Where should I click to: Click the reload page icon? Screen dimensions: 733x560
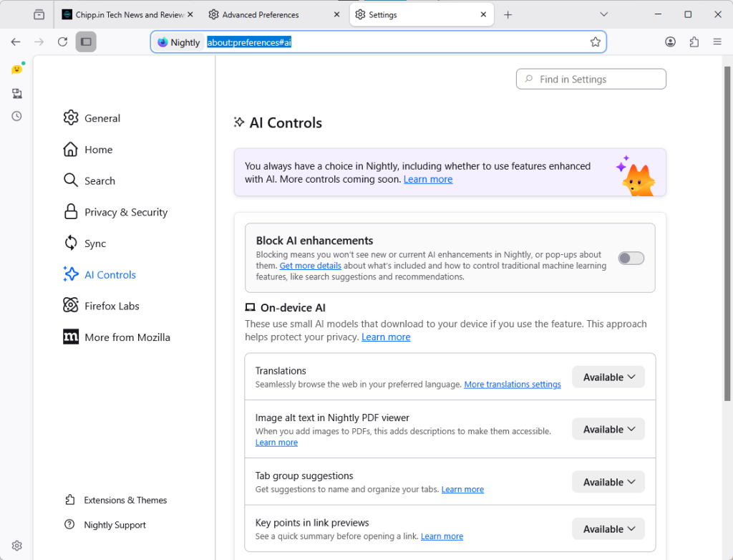[62, 42]
